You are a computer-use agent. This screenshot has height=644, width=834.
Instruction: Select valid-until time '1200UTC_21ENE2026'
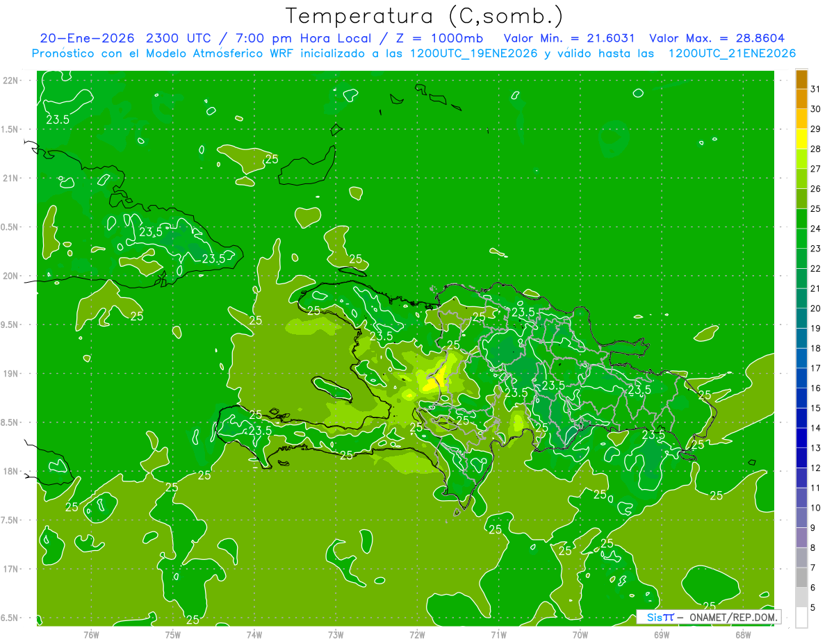click(x=731, y=53)
